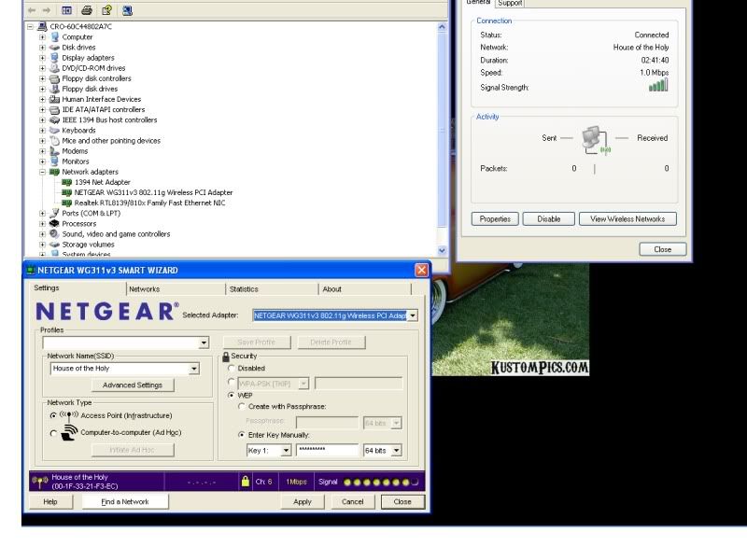Viewport: 747px width, 560px height.
Task: Select Computer-to-computer (Ad Hoc) network type
Action: (53, 433)
